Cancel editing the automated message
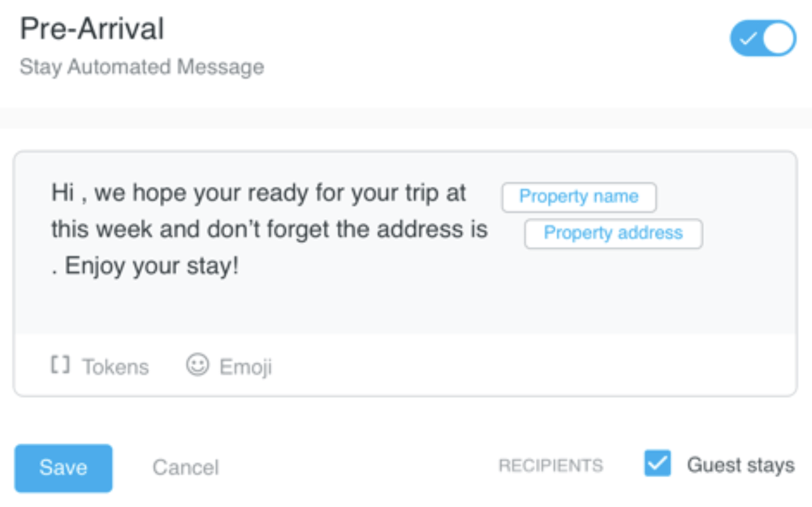The width and height of the screenshot is (812, 507). [x=185, y=467]
